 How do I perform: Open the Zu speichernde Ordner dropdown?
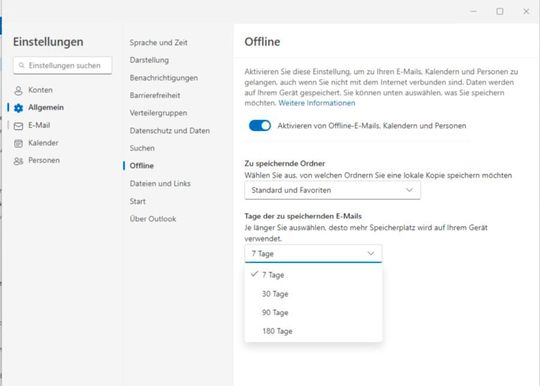[332, 190]
